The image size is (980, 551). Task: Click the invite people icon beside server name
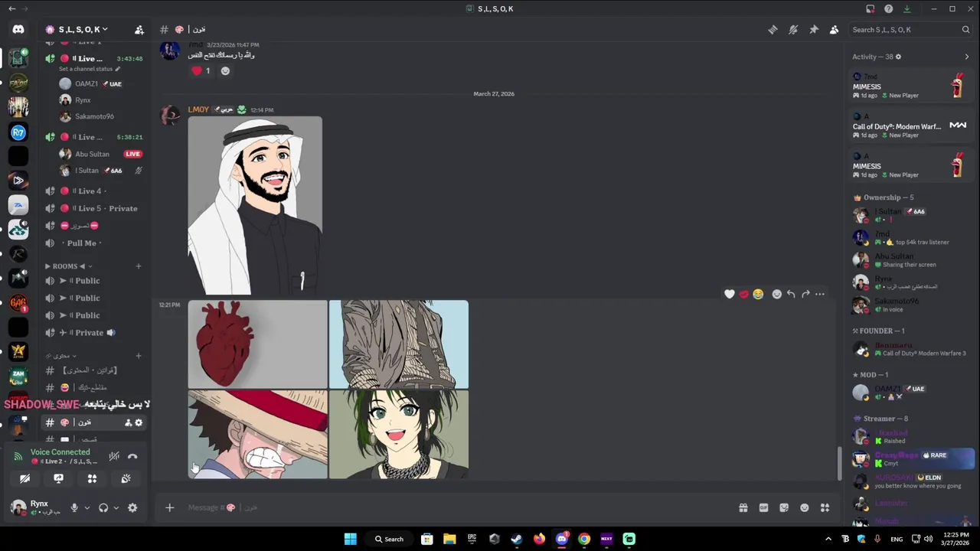[139, 30]
